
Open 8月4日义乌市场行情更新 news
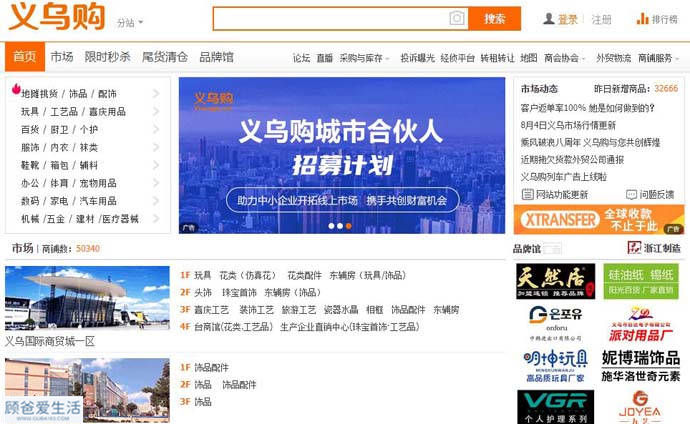coord(568,125)
